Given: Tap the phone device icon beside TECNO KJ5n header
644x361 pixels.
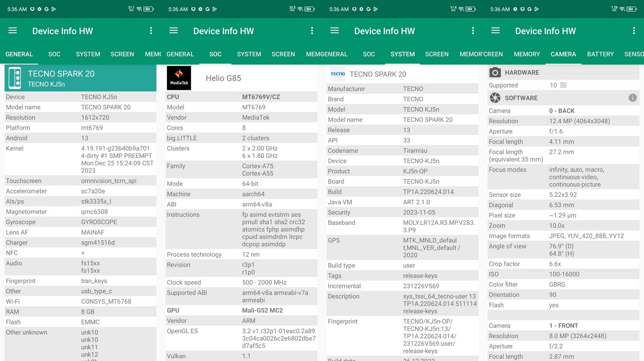Looking at the screenshot, I should click(x=15, y=78).
